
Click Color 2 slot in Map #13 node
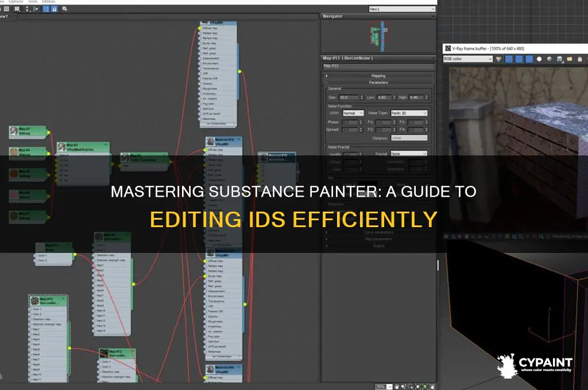pyautogui.click(x=48, y=314)
